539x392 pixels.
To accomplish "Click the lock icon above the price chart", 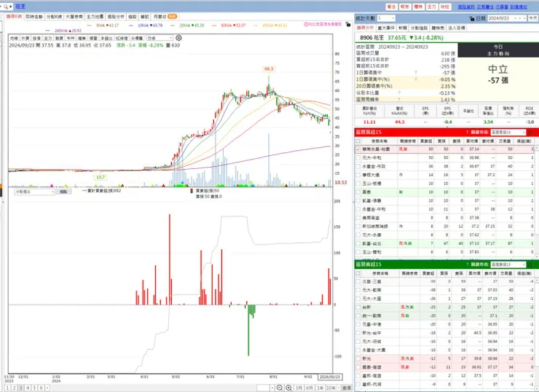I will click(x=348, y=24).
